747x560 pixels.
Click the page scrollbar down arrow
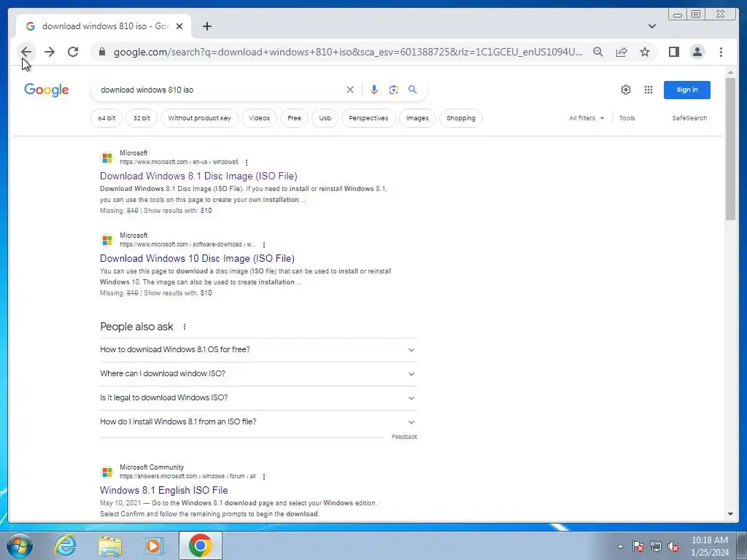730,514
